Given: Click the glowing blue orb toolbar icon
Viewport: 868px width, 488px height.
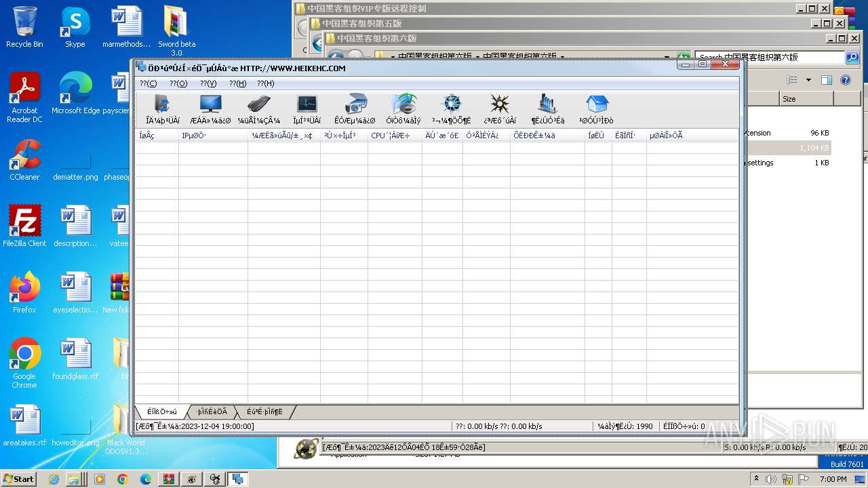Looking at the screenshot, I should tap(452, 110).
